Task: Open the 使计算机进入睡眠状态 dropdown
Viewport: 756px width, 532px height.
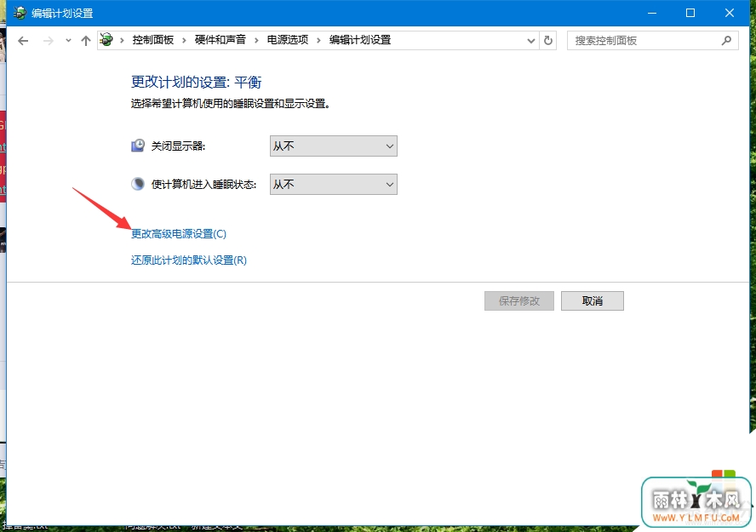Action: pos(333,185)
